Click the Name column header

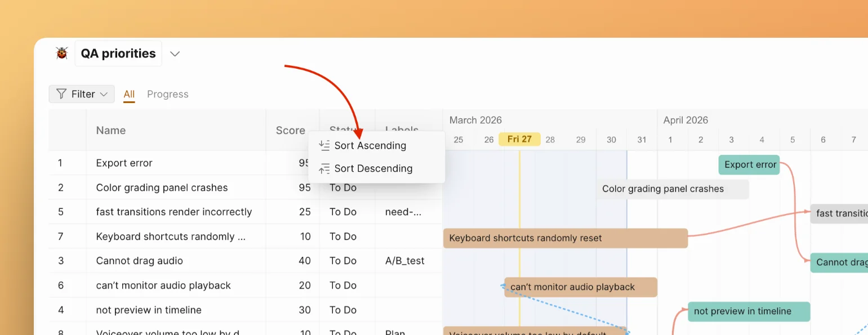pos(111,130)
